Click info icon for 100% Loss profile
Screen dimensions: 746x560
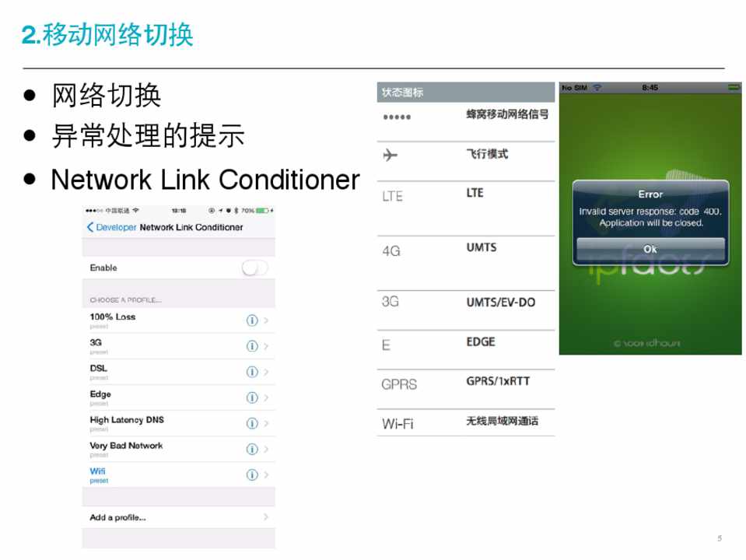[x=251, y=320]
